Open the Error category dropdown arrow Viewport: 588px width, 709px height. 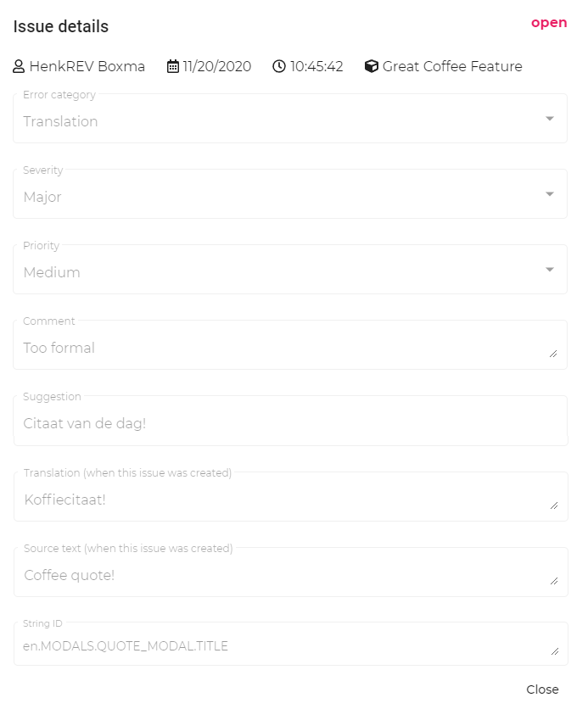550,119
